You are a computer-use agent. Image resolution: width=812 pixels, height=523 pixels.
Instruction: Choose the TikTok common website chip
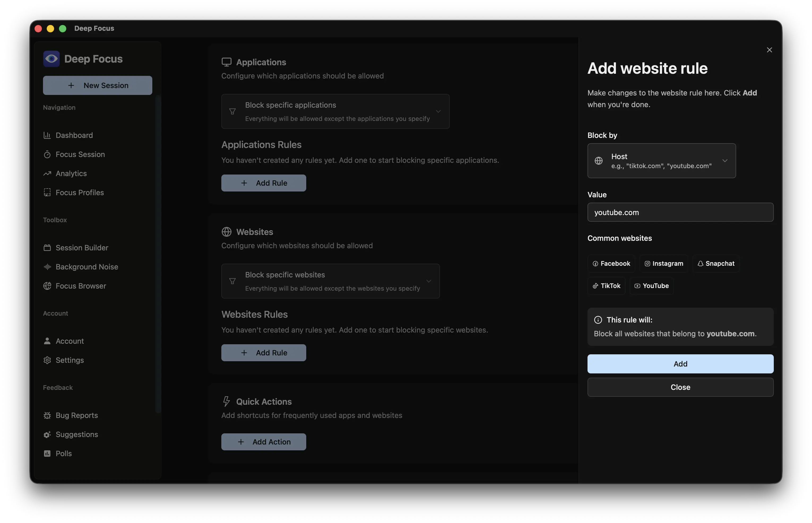pos(606,286)
